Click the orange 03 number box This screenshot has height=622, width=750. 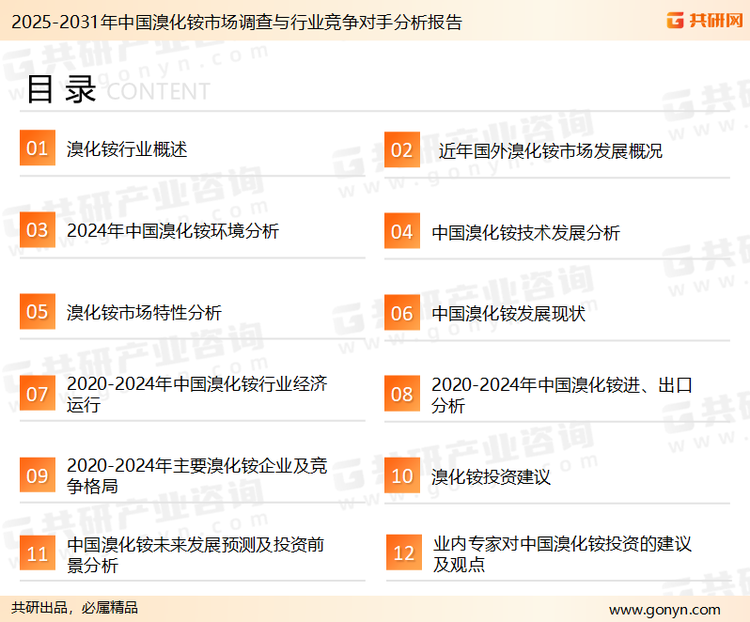tap(37, 230)
